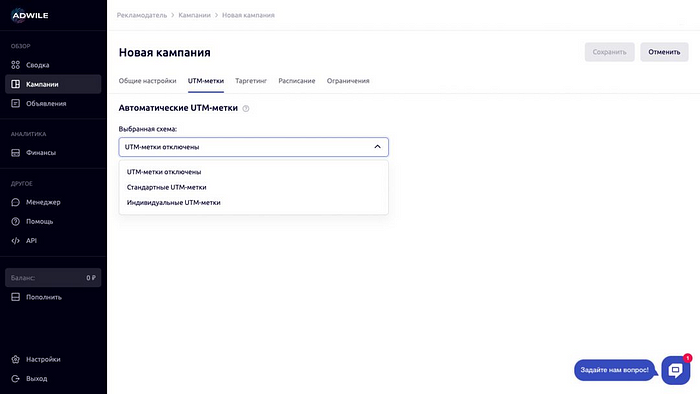Viewport: 700px width, 394px height.
Task: Open the Настройки sidebar label
Action: point(43,359)
